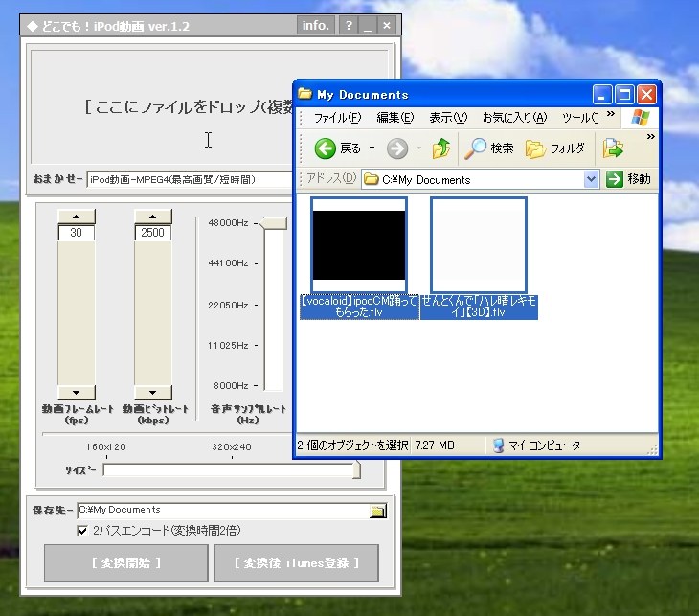Click the 11025Hz sample rate label
This screenshot has width=699, height=616.
point(228,345)
